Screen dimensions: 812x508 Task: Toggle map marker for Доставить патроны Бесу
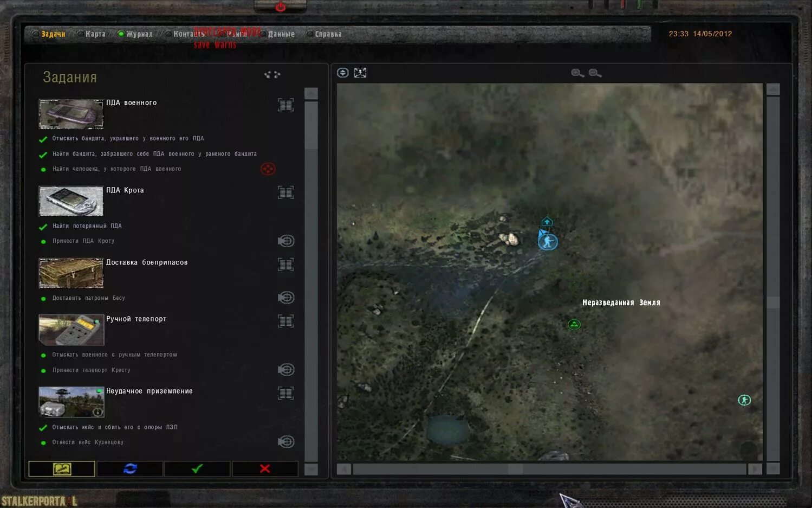pyautogui.click(x=286, y=298)
